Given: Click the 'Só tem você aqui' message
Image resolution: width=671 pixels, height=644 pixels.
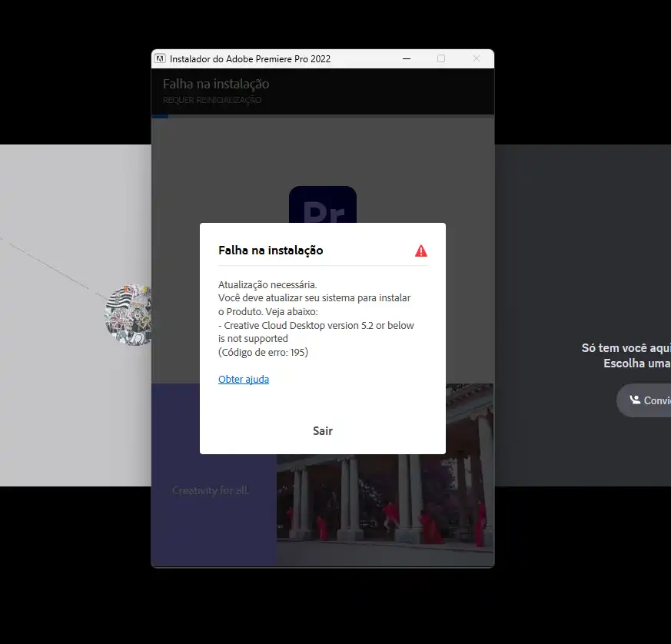Looking at the screenshot, I should pos(625,348).
